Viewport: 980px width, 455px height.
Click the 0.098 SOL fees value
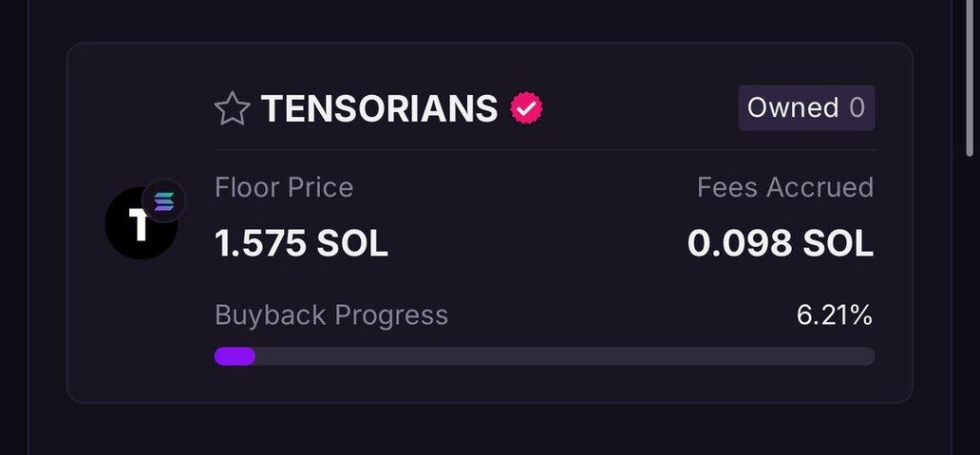pyautogui.click(x=780, y=244)
